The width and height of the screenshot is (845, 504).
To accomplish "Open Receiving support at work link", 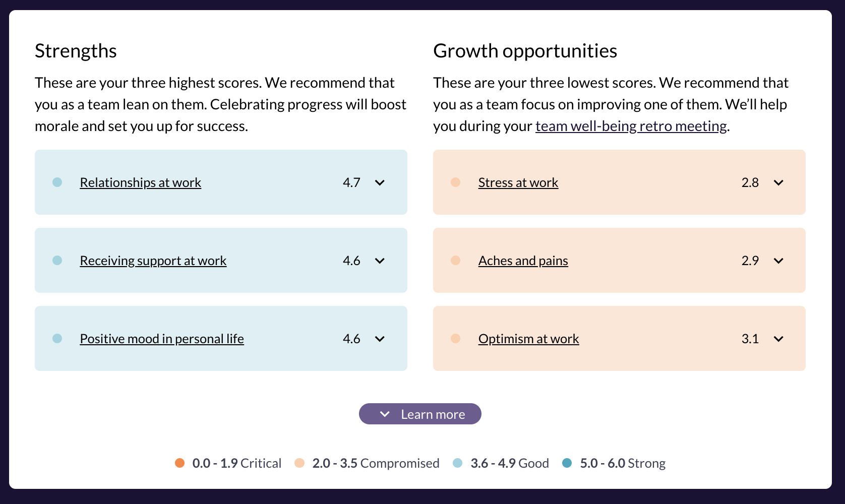I will [153, 261].
